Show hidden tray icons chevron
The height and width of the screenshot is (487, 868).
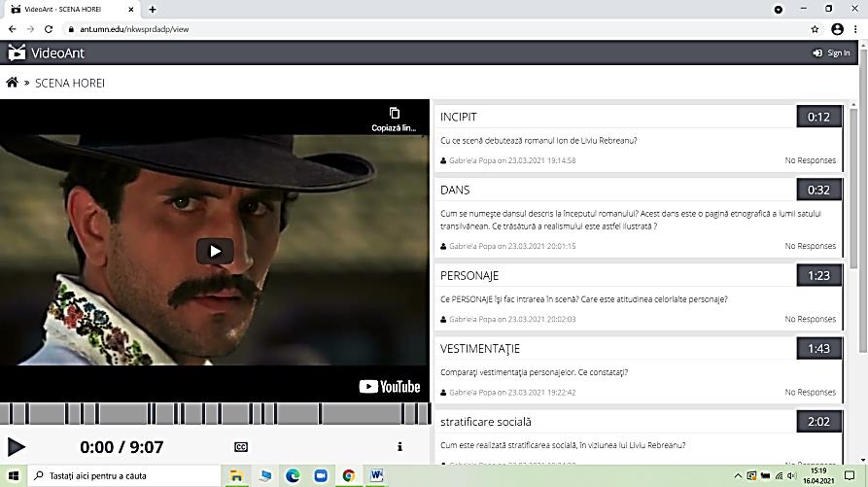(738, 476)
